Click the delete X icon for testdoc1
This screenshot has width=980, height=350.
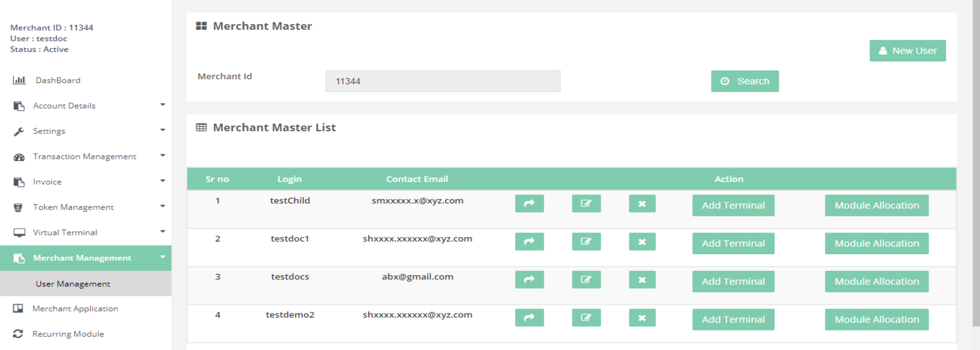642,242
